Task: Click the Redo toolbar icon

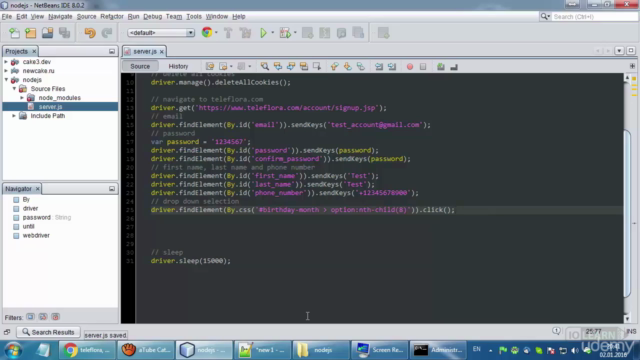Action: 107,33
